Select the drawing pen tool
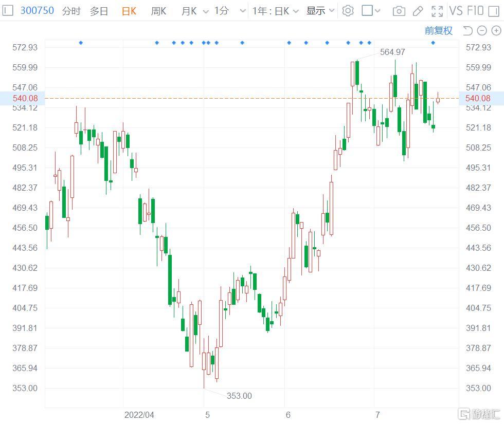Image resolution: width=504 pixels, height=424 pixels. pyautogui.click(x=418, y=11)
